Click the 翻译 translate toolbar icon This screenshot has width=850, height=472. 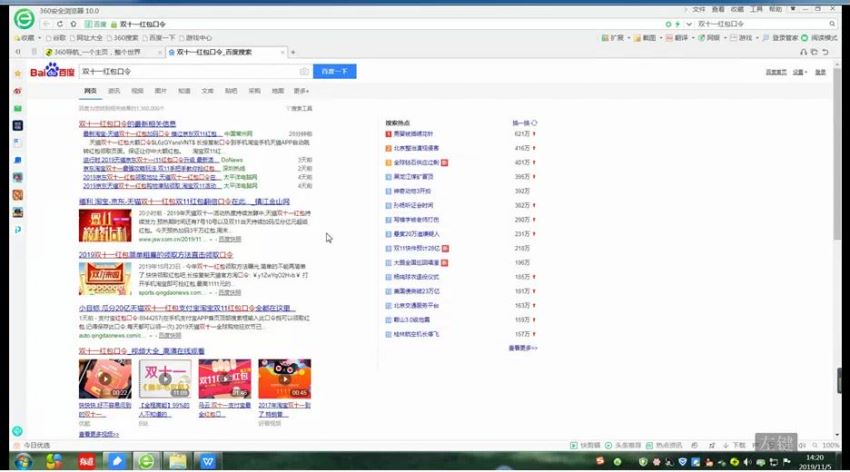click(677, 38)
